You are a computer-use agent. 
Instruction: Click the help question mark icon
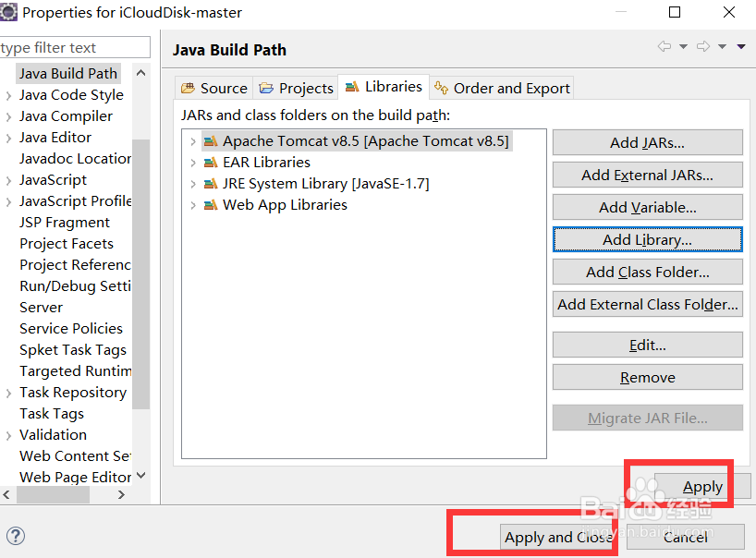coord(15,536)
